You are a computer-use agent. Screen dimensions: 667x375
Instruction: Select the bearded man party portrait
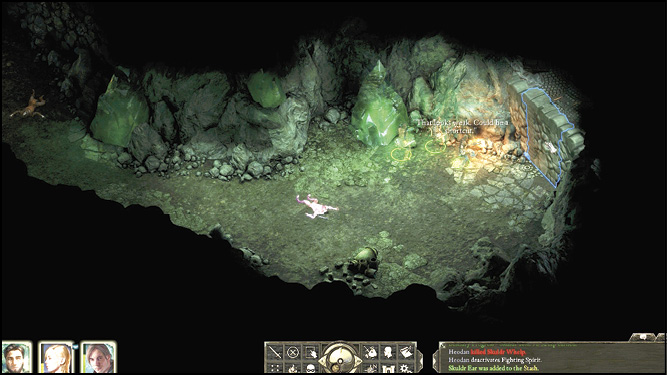click(17, 358)
